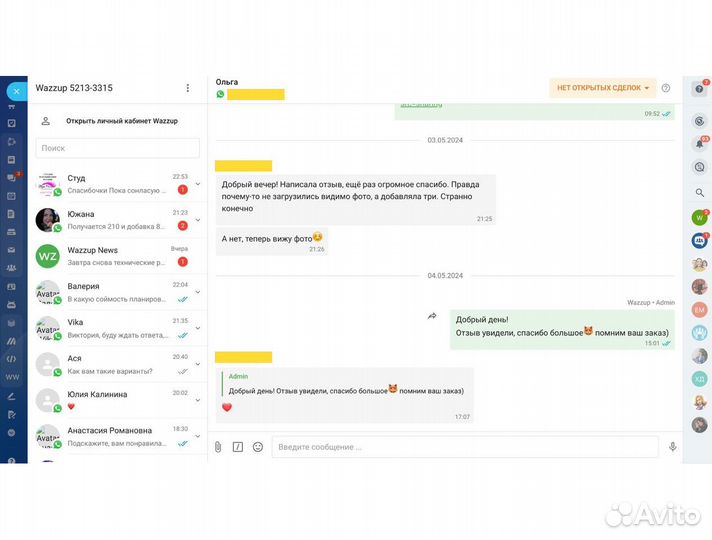
Task: Expand the НЕТ ОТКРЫТЫХ СДЕЛОК dropdown
Action: (x=603, y=88)
